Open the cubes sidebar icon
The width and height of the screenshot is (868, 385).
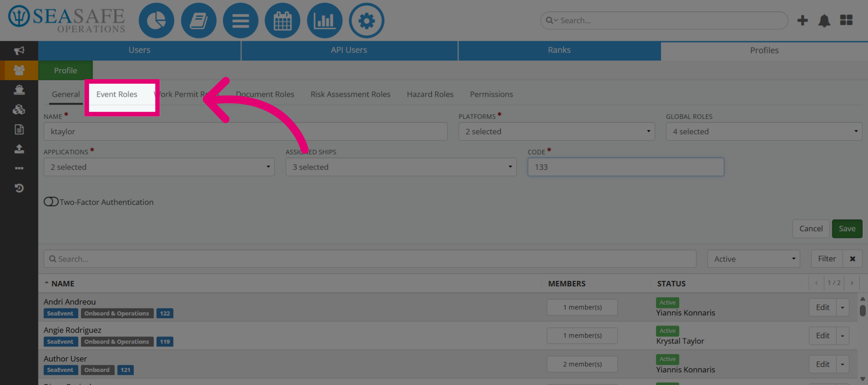click(x=19, y=109)
